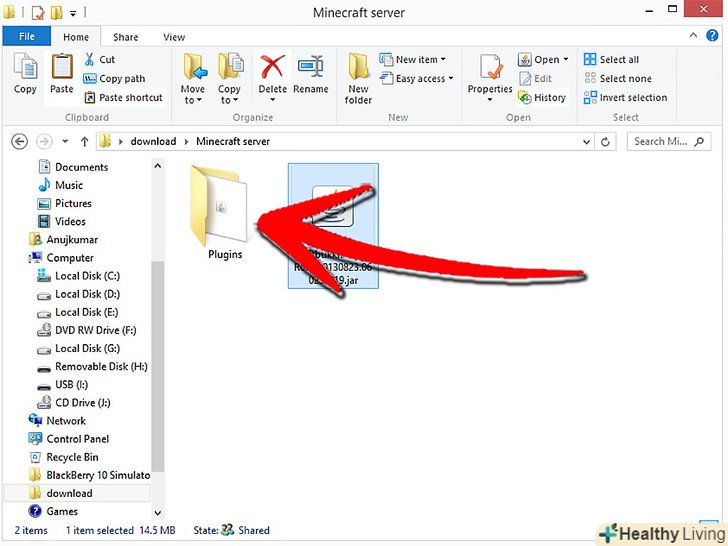728x546 pixels.
Task: Select the craftbukkit .jar file
Action: (333, 226)
